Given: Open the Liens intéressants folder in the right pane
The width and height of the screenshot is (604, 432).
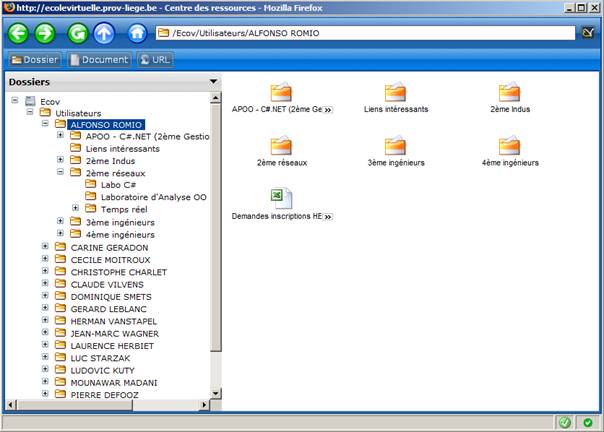Looking at the screenshot, I should point(395,93).
